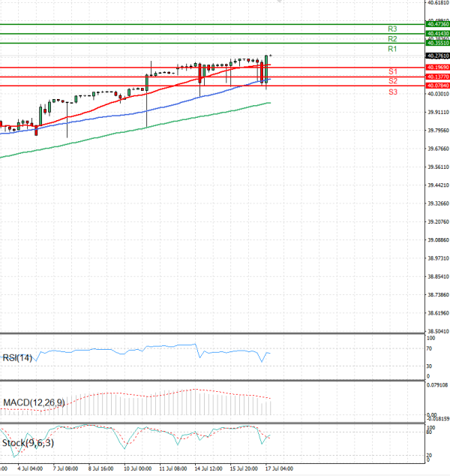
Task: Click the 38.97310 price axis value
Action: point(438,258)
